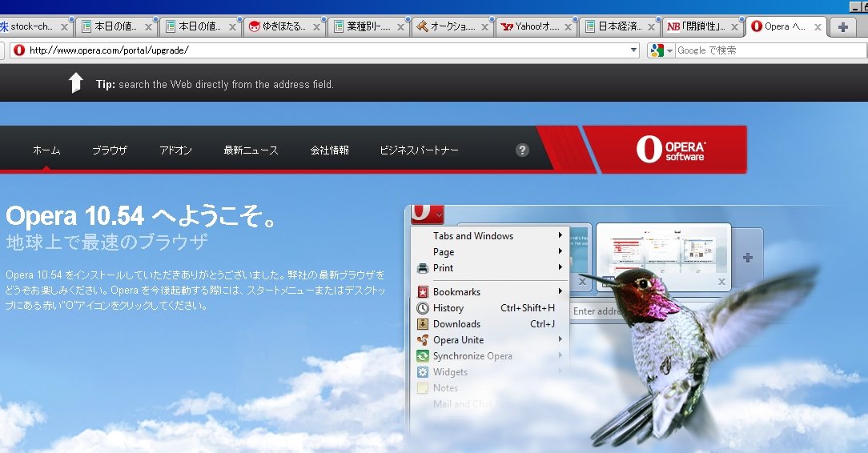The image size is (868, 453).
Task: Click the red Opera icon in address field
Action: [19, 50]
